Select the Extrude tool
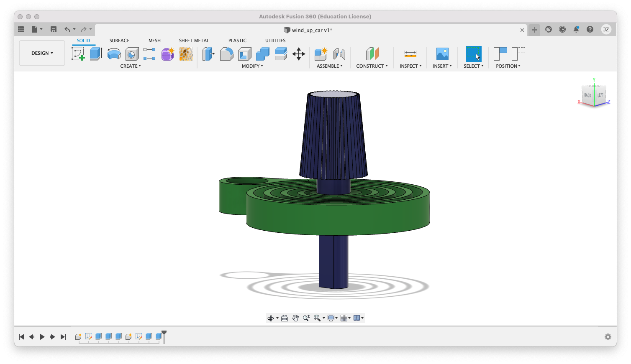The image size is (631, 364). pos(96,54)
